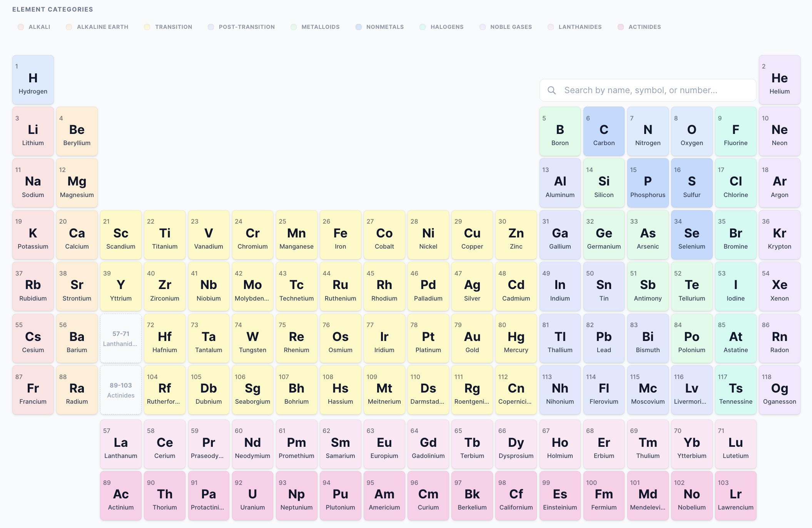
Task: Toggle the Alkali category color dot
Action: tap(20, 27)
